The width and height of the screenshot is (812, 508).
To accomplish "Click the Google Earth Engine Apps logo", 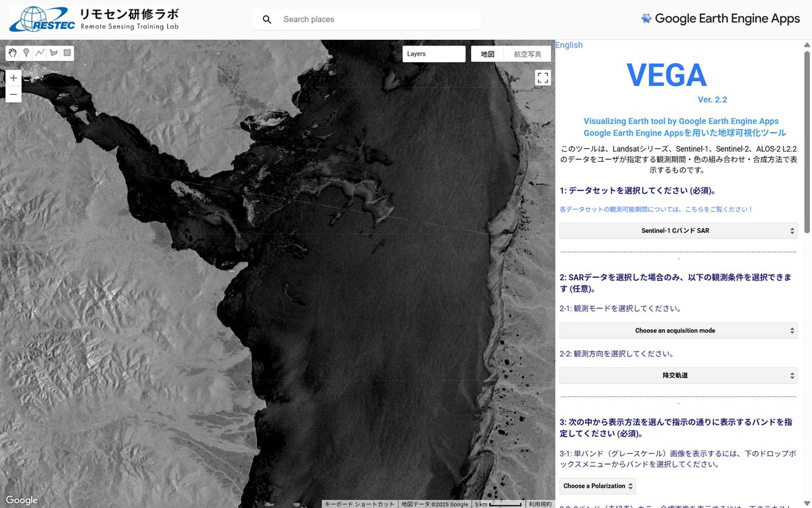I will click(x=721, y=19).
